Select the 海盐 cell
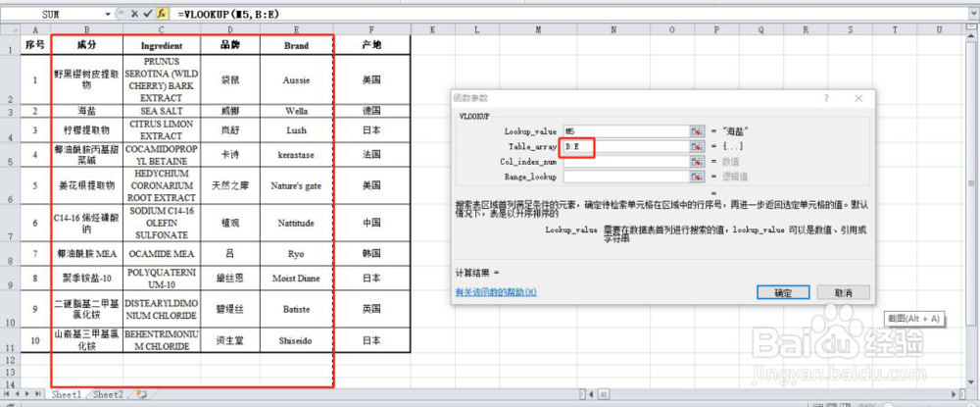This screenshot has width=980, height=407. (x=86, y=111)
